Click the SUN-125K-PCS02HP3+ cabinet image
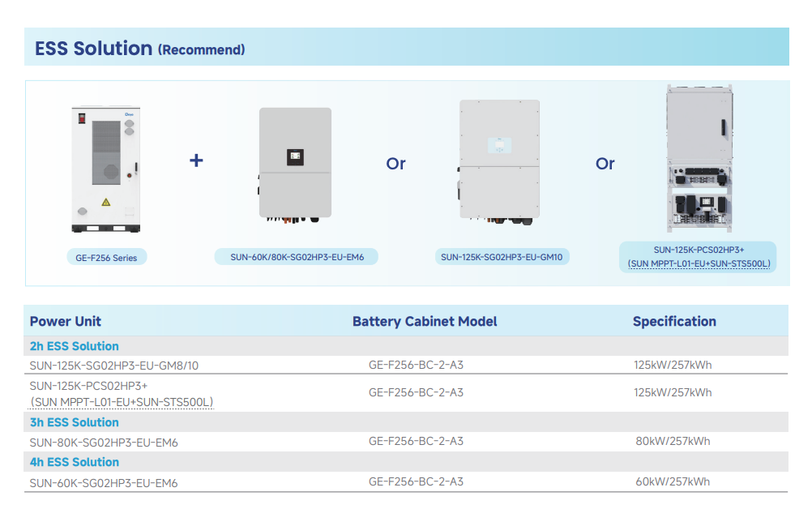812x509 pixels. pyautogui.click(x=699, y=158)
